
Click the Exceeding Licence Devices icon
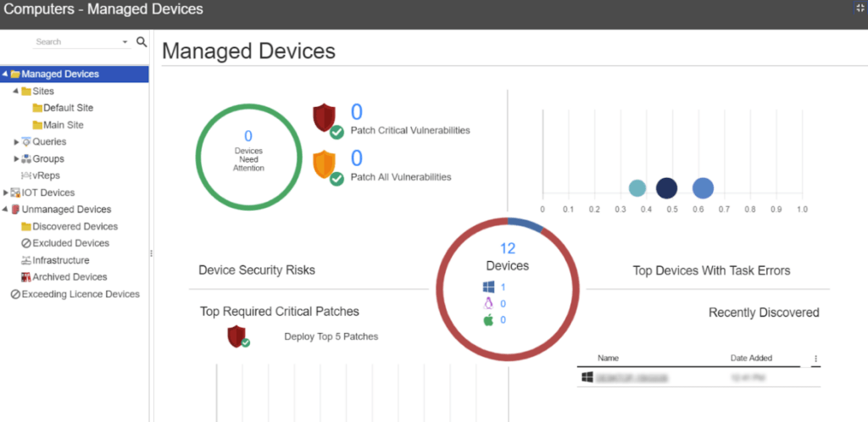click(x=15, y=294)
